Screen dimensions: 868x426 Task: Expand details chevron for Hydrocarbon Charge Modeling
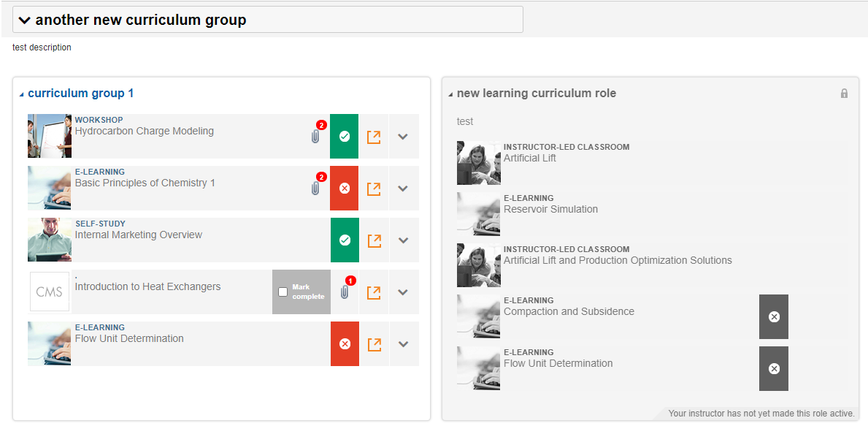tap(403, 137)
